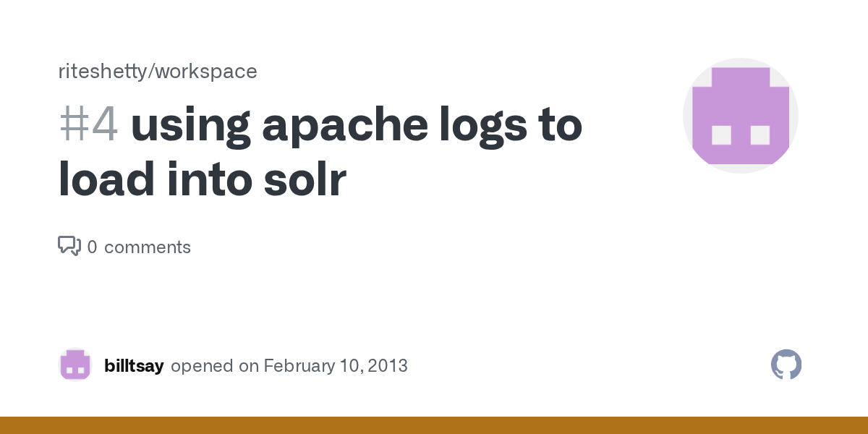Click the gray circle behind large avatar
The width and height of the screenshot is (868, 434).
pos(741,116)
